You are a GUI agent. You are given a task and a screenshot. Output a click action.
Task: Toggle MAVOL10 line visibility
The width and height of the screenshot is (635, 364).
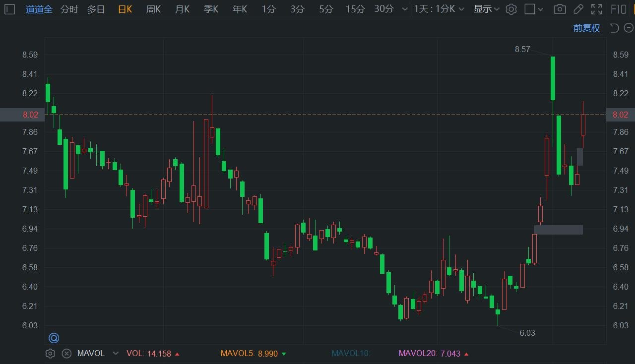[x=351, y=354]
